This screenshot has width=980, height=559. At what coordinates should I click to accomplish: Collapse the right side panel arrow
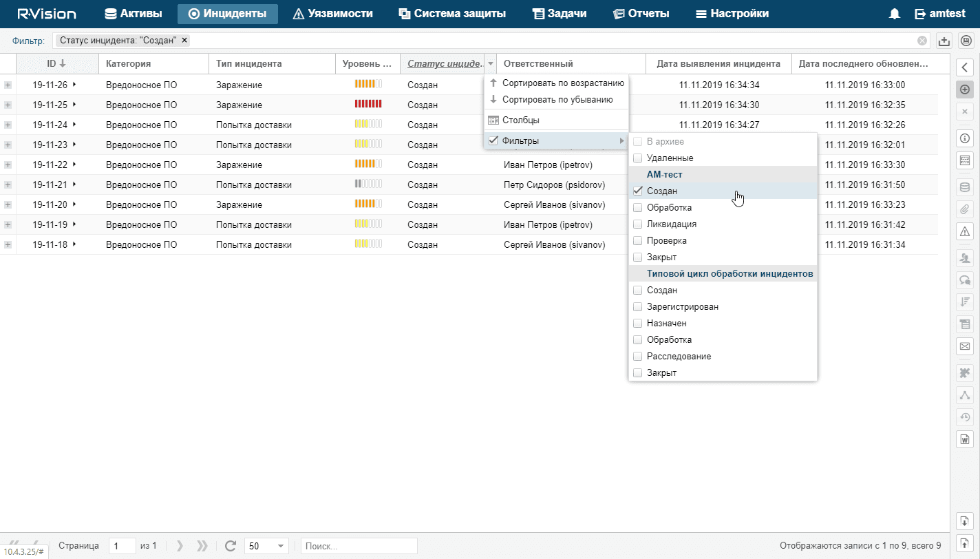[965, 67]
